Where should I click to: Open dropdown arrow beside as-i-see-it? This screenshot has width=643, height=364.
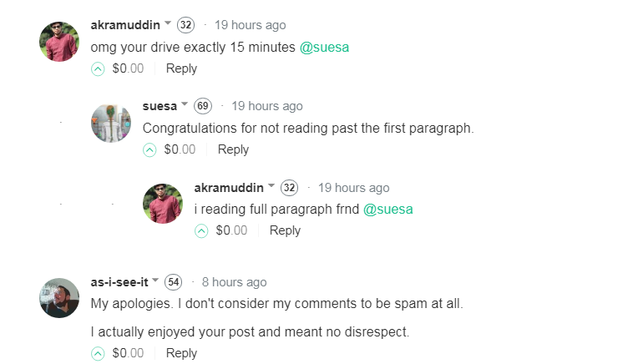[155, 281]
